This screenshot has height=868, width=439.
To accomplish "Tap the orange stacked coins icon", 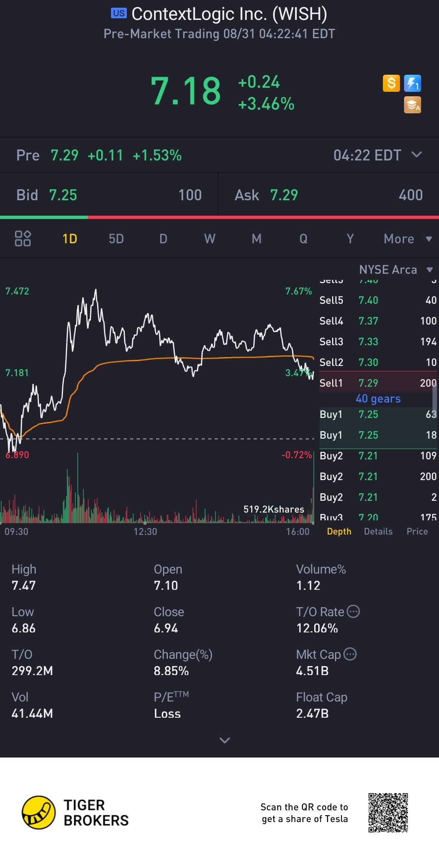I will click(x=412, y=105).
